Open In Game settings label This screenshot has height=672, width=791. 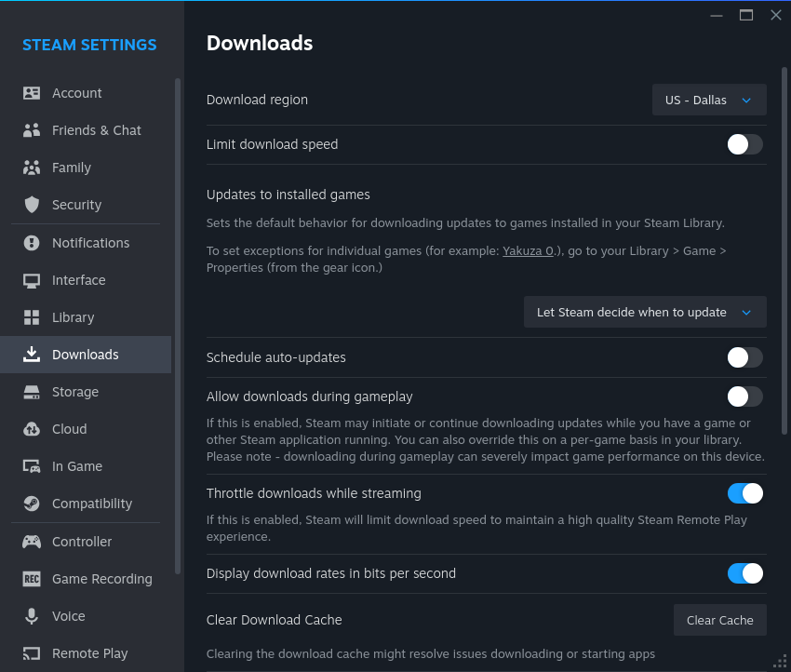(77, 466)
